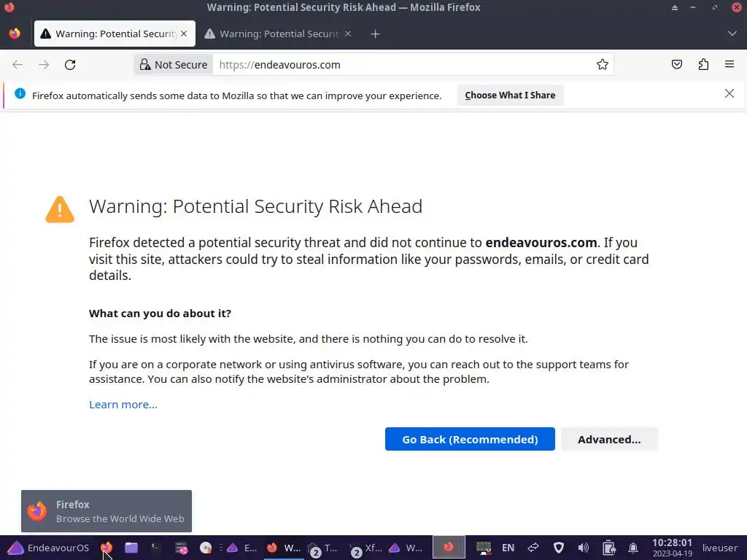Switch to the purple 'W...' taskbar window
This screenshot has height=560, width=747.
406,548
